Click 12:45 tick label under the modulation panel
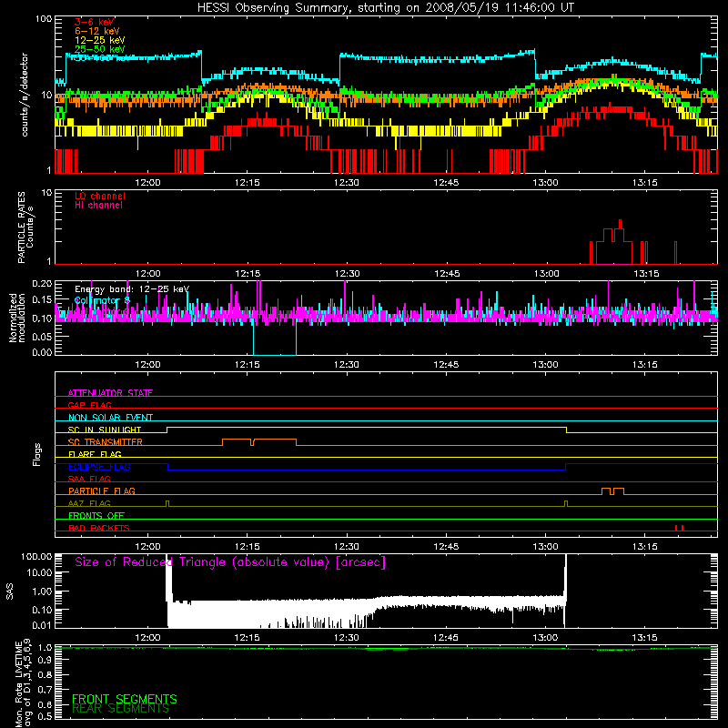 pos(446,365)
